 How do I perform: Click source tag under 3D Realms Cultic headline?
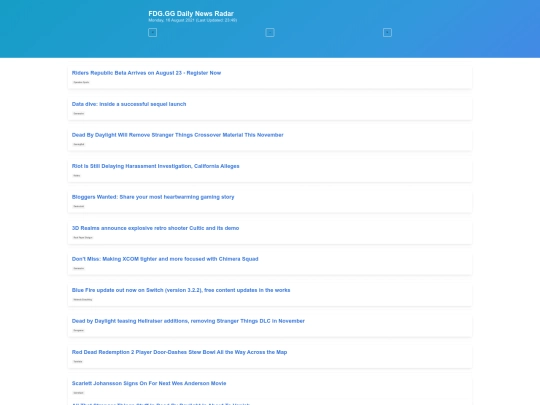tap(83, 237)
